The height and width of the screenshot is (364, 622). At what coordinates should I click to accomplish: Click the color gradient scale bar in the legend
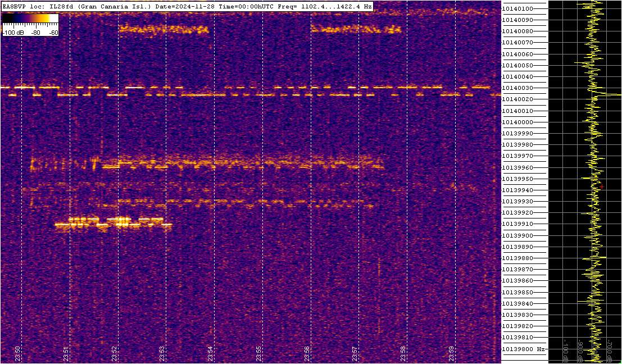(30, 18)
